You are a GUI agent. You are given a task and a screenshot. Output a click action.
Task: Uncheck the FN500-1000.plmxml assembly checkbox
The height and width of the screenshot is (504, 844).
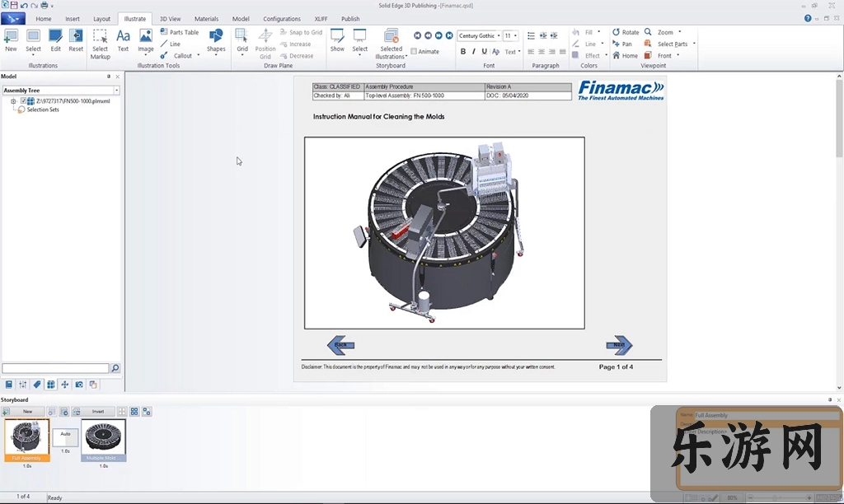click(23, 100)
